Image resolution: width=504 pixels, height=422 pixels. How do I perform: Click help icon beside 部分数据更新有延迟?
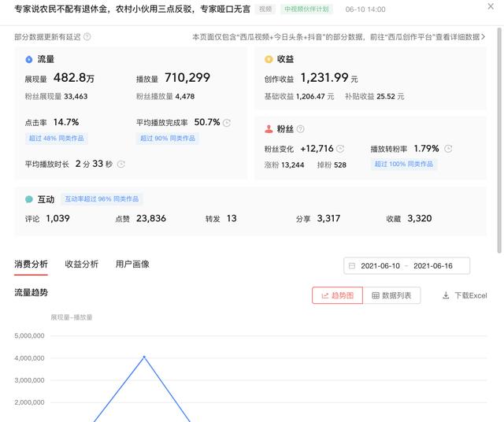coord(87,37)
